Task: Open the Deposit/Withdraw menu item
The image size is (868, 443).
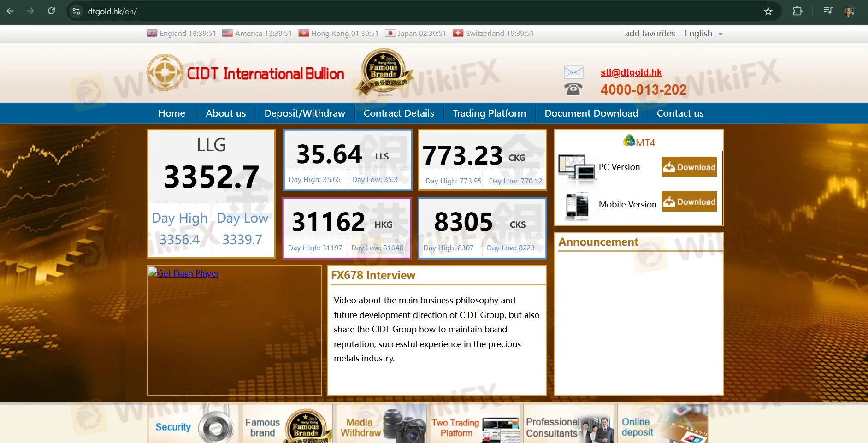Action: point(305,113)
